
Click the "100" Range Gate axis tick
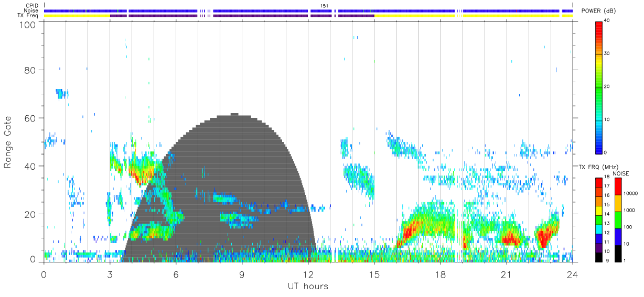pyautogui.click(x=27, y=25)
